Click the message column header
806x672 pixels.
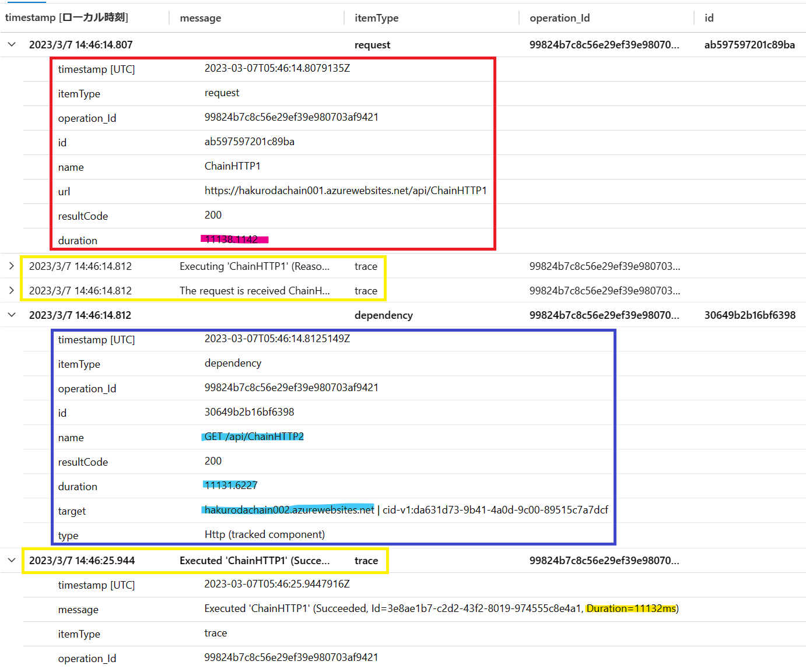pyautogui.click(x=200, y=18)
